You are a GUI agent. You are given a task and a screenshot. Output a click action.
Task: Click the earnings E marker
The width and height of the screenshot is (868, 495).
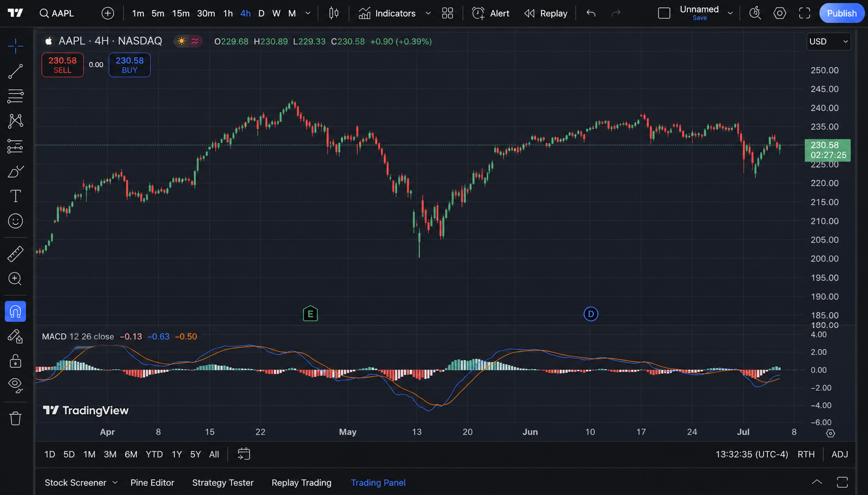310,314
